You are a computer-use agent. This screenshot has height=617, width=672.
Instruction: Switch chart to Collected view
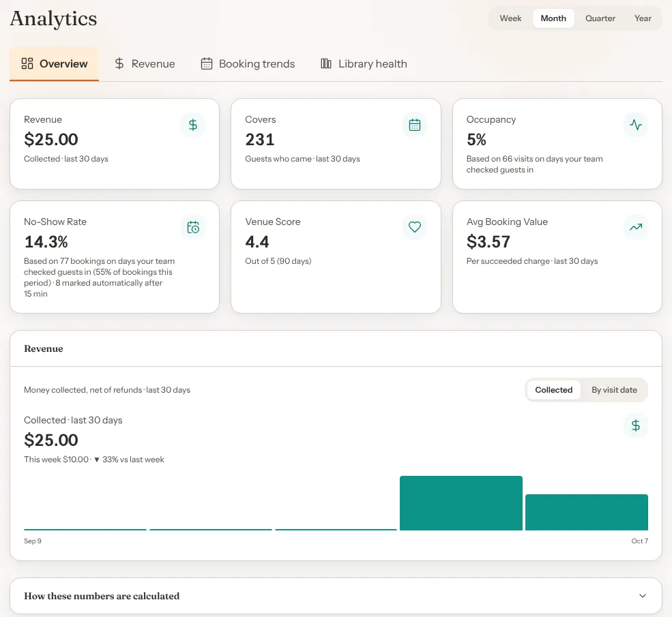[x=554, y=390]
